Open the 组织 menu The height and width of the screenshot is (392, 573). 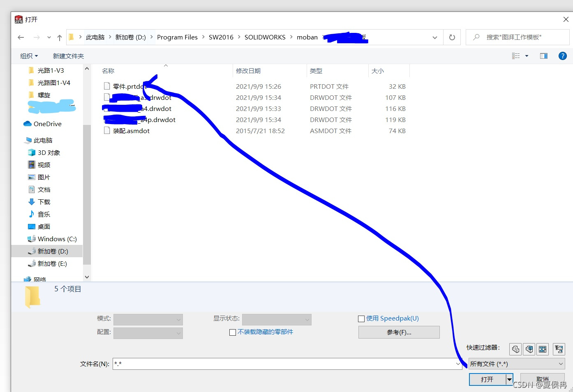[29, 56]
